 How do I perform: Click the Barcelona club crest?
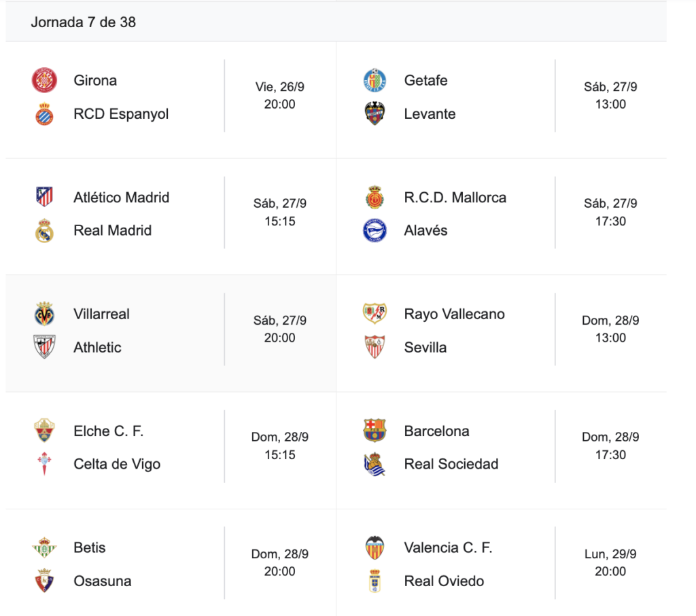click(375, 431)
